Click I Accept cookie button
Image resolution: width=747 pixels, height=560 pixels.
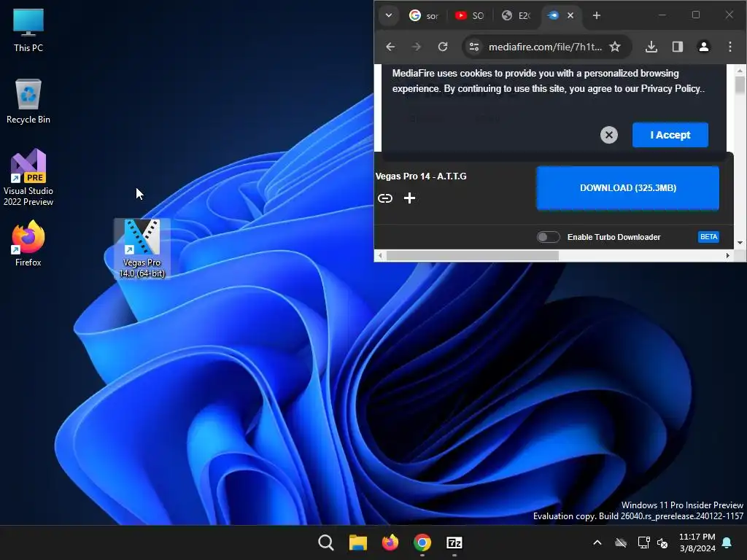tap(670, 135)
